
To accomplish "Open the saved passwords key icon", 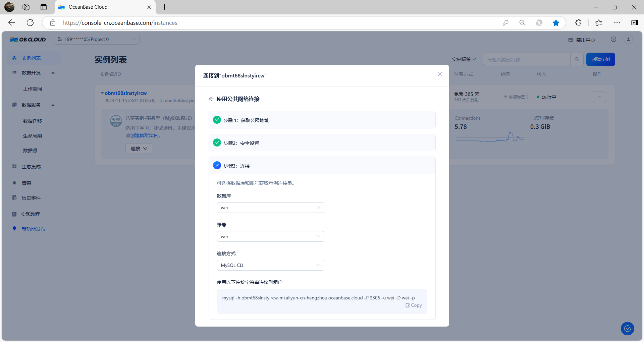I will 505,23.
